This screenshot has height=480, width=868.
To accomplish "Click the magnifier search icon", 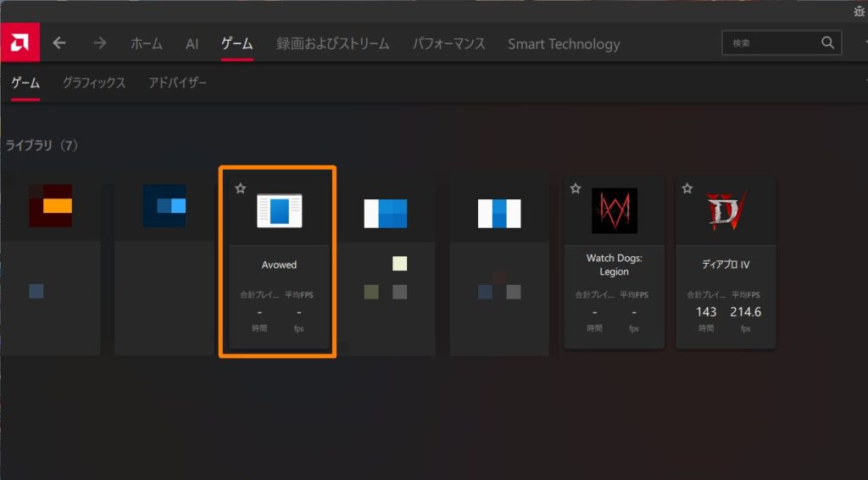I will tap(827, 42).
